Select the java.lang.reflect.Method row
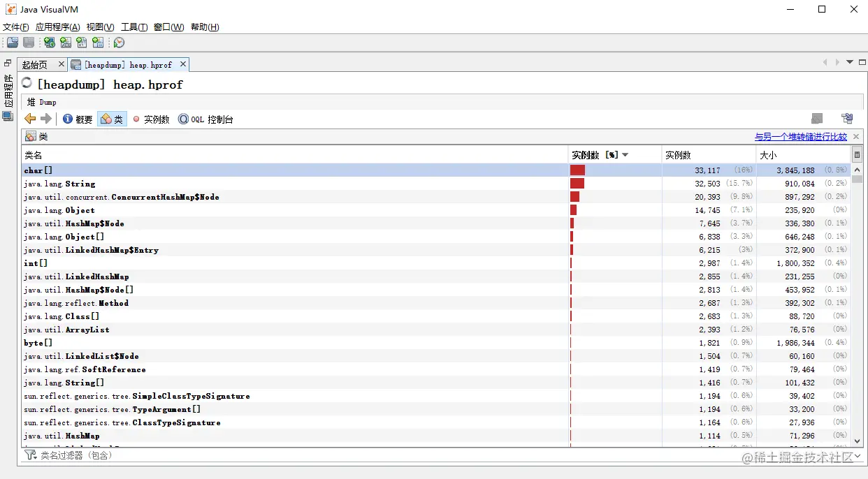 [x=437, y=303]
